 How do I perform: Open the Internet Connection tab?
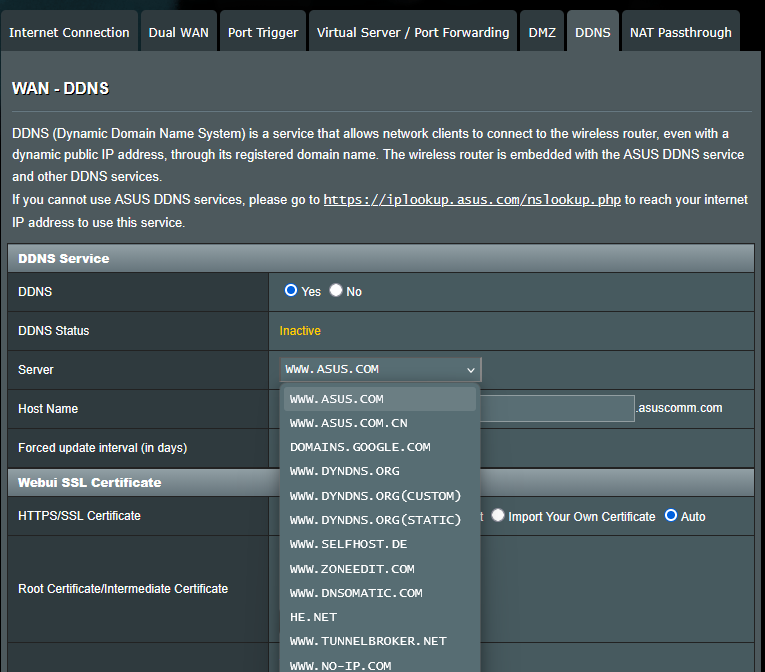point(69,32)
